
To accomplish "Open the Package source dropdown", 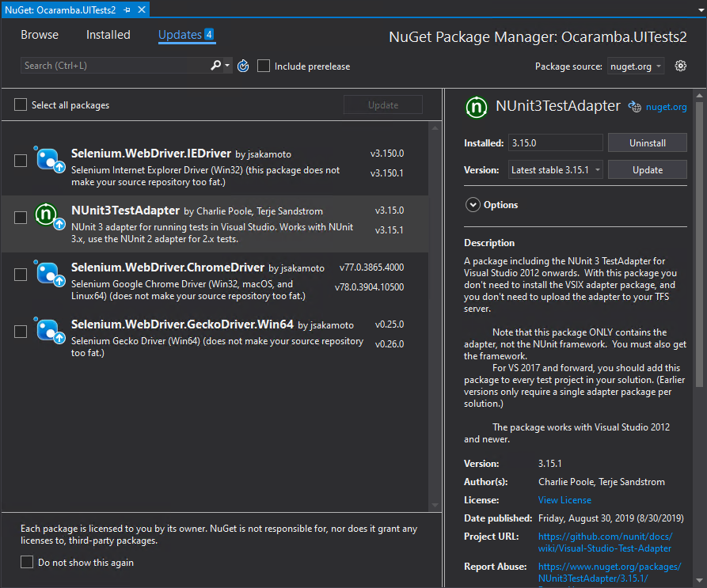I will tap(636, 66).
